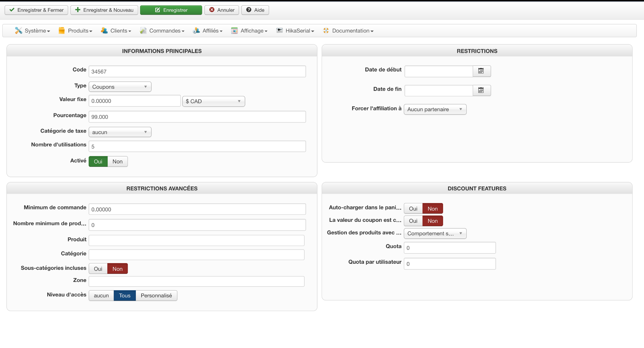The image size is (644, 348).
Task: Open the Affiliés menu
Action: tap(208, 31)
